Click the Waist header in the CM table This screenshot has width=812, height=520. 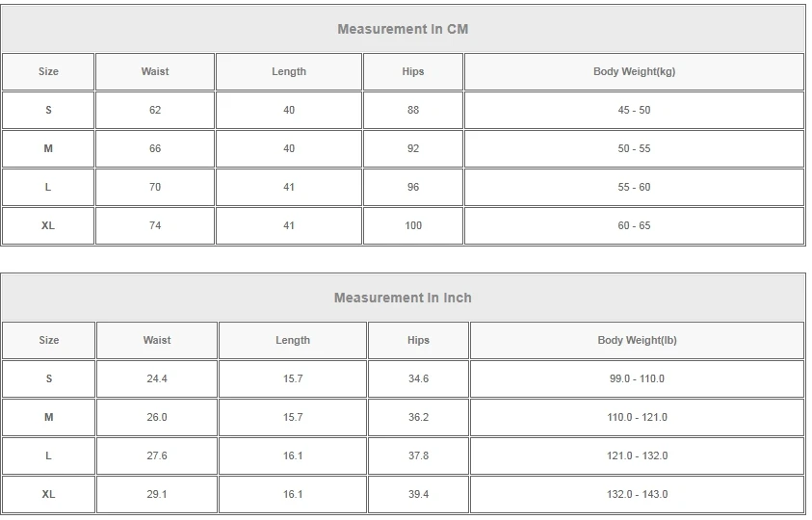point(155,71)
